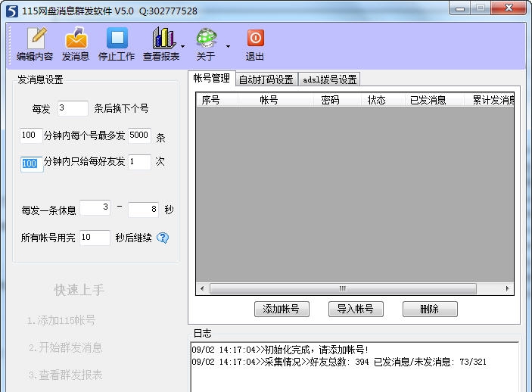Expand the dropdown arrow next to 关于
The height and width of the screenshot is (392, 532).
tap(228, 46)
